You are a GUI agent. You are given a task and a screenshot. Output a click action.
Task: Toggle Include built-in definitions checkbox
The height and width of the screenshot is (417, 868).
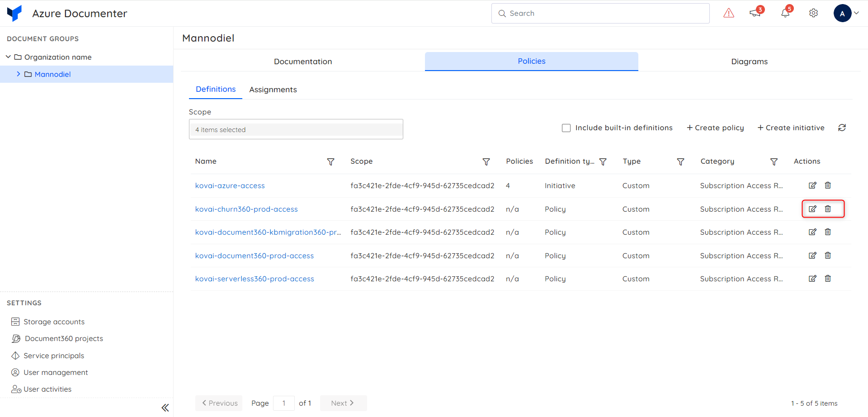click(566, 128)
